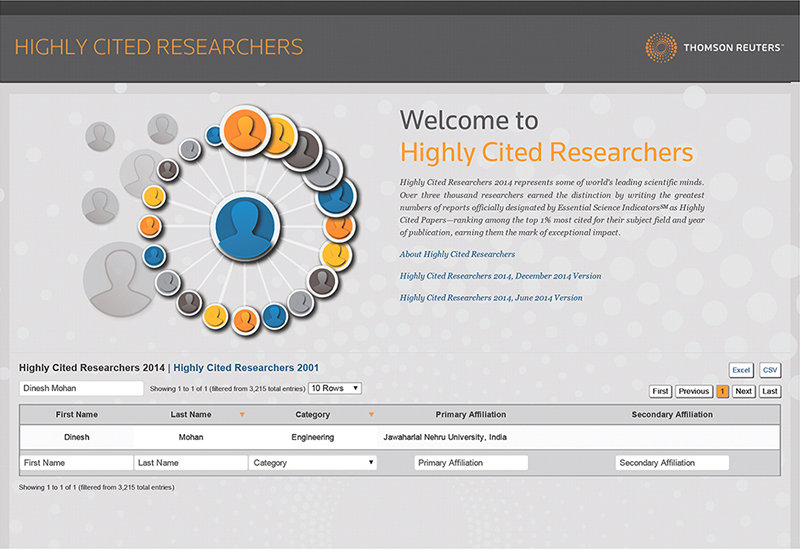This screenshot has width=800, height=549.
Task: Go to First page
Action: point(660,391)
